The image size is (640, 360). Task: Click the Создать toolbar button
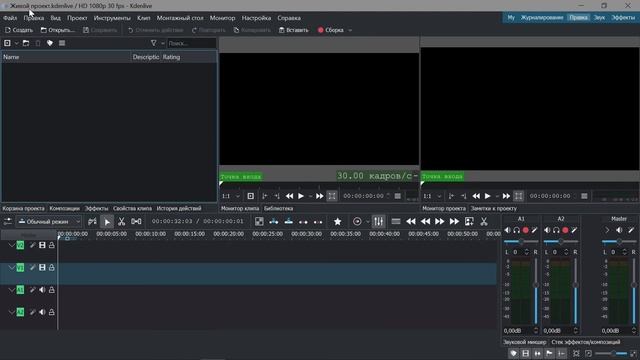coord(19,30)
